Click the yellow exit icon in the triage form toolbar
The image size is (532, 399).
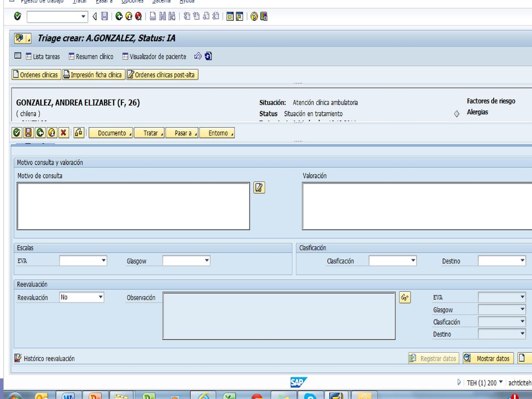[x=51, y=132]
